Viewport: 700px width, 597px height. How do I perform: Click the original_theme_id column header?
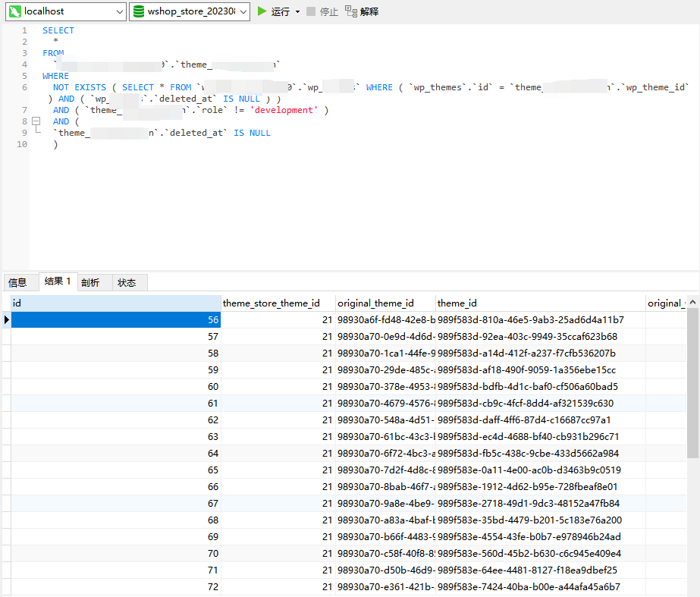pos(376,303)
